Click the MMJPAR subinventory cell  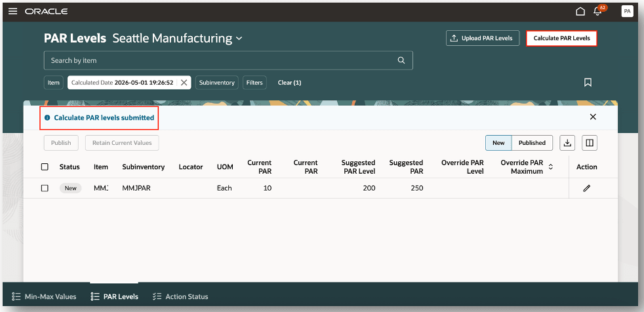pyautogui.click(x=136, y=188)
